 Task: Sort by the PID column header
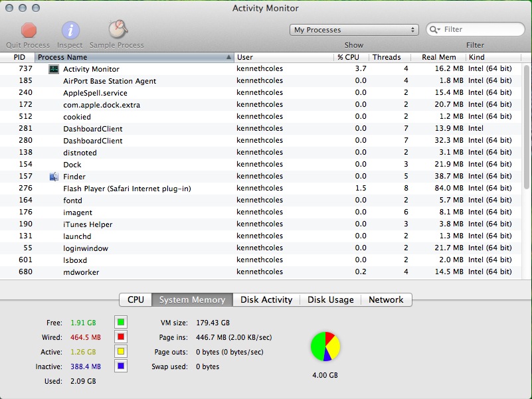(18, 57)
